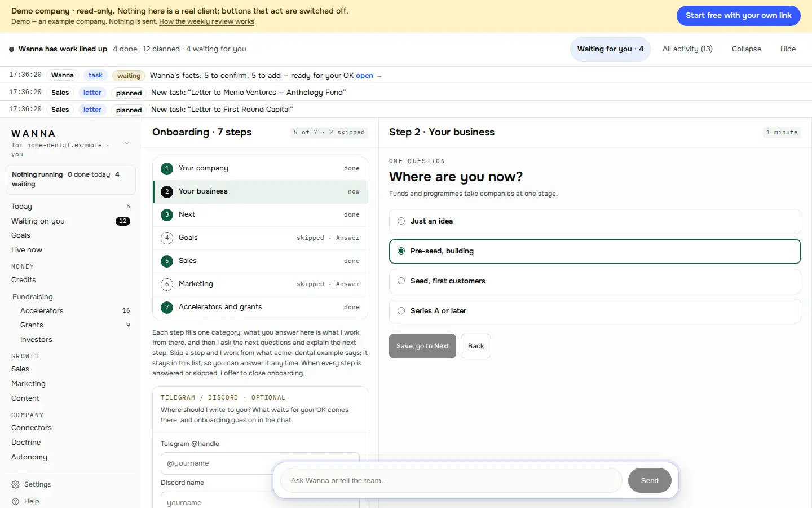Select the 'Pre-seed, building' radio option
This screenshot has width=812, height=508.
pyautogui.click(x=595, y=251)
